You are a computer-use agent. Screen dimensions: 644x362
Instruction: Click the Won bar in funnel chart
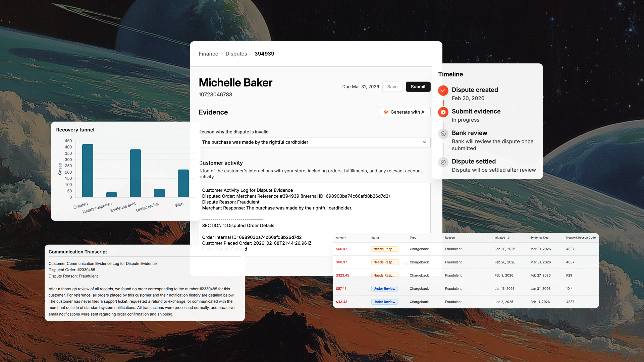[x=183, y=183]
